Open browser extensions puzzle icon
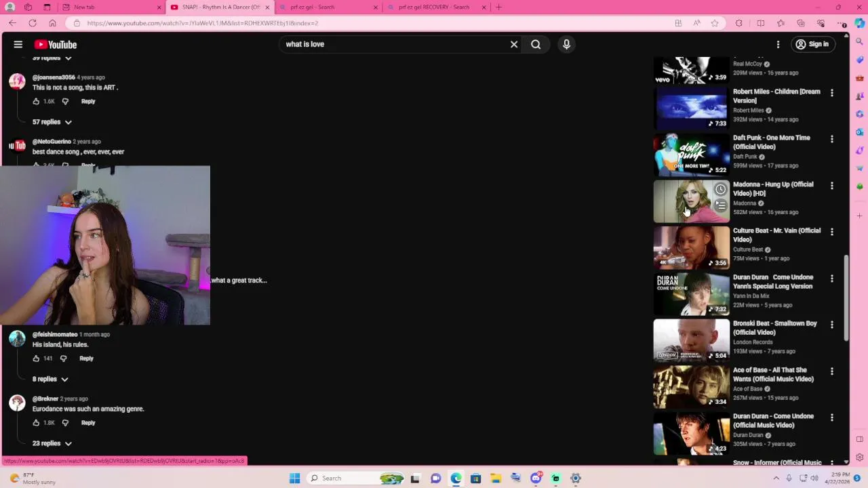868x488 pixels. pos(738,23)
